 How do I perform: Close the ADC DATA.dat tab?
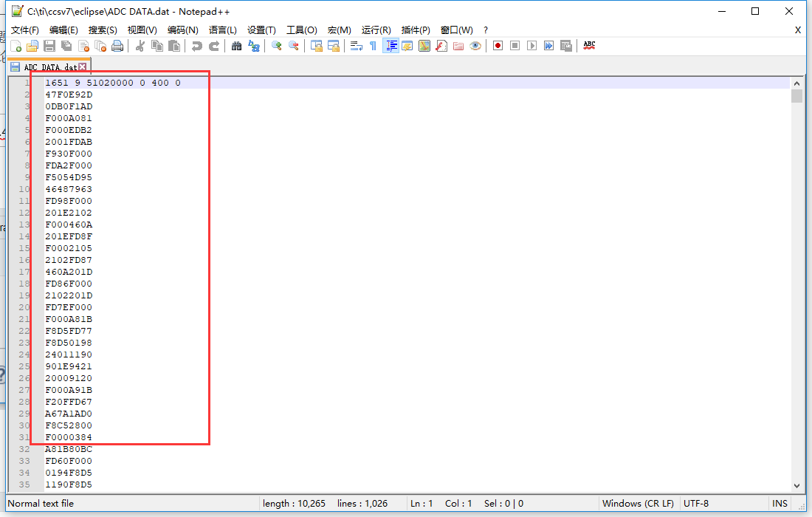pyautogui.click(x=83, y=66)
